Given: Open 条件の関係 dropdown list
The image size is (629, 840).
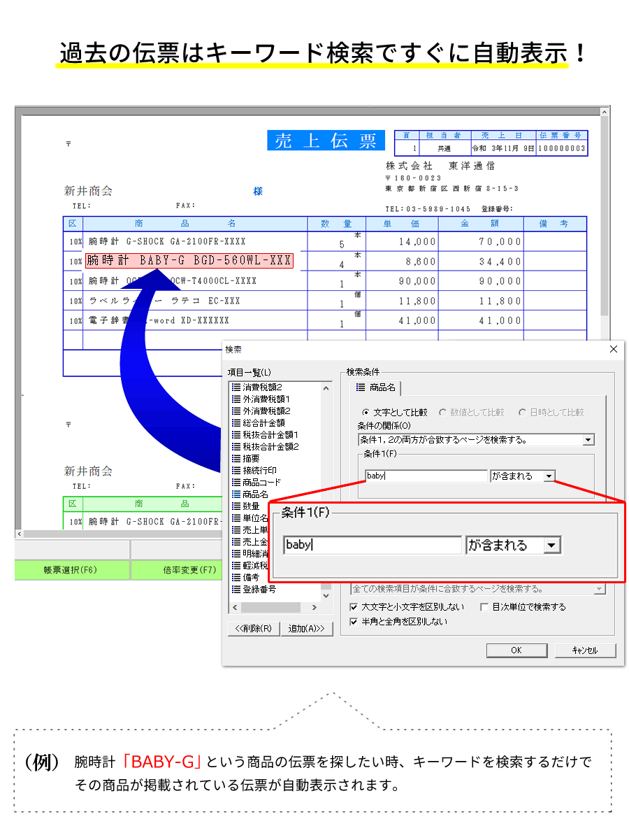Looking at the screenshot, I should [x=588, y=440].
